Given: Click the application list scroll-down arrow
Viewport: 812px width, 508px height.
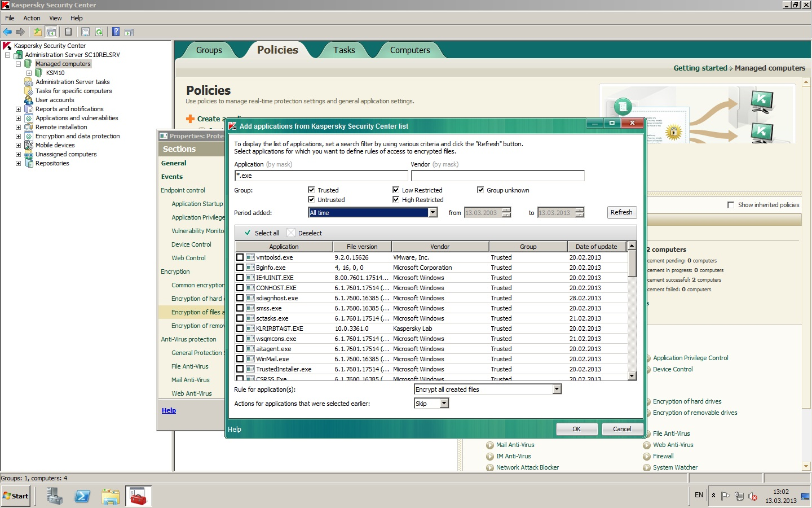Looking at the screenshot, I should click(632, 376).
